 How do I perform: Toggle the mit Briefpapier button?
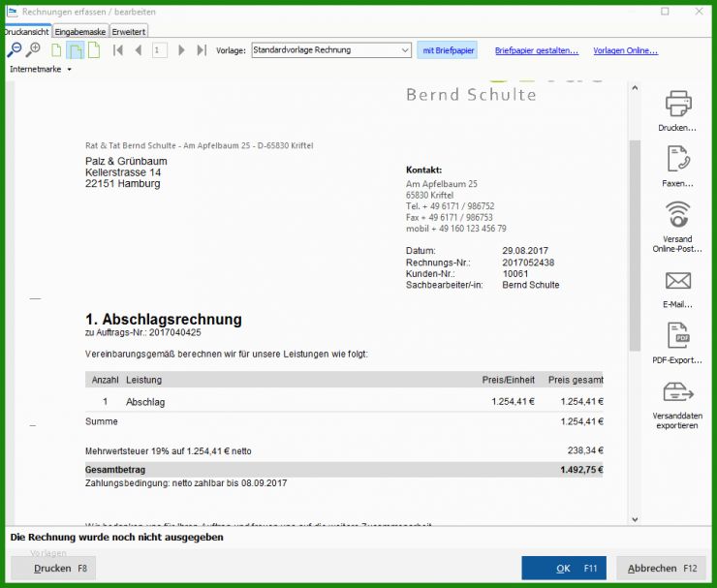tap(448, 50)
